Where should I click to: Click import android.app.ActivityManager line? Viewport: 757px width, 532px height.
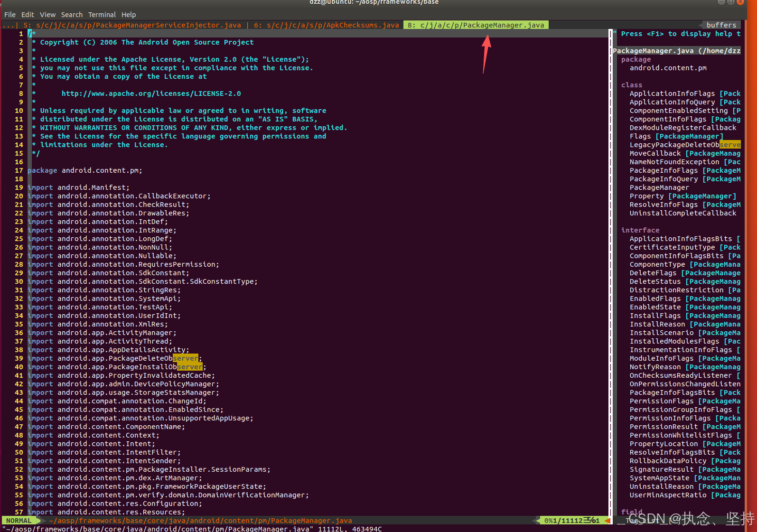tap(102, 333)
